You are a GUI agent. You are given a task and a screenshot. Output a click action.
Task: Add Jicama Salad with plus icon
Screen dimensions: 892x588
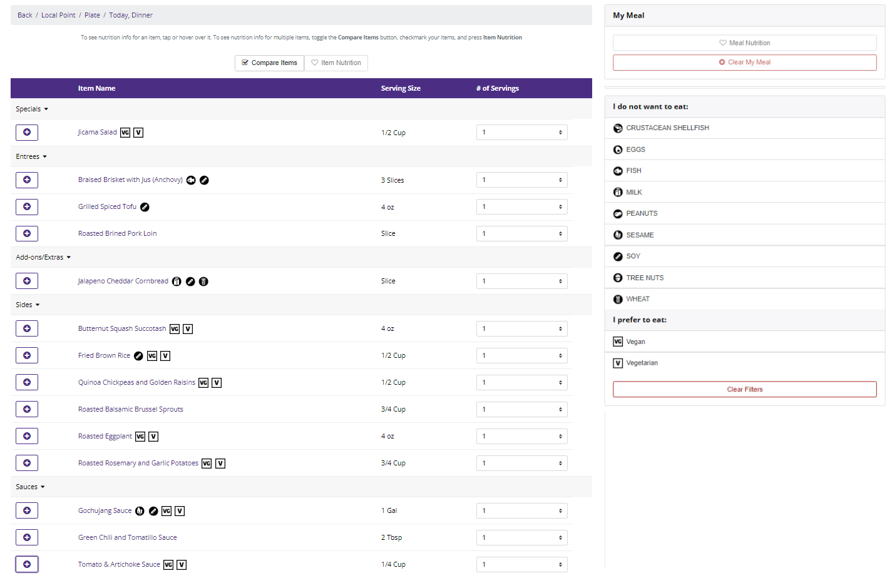pyautogui.click(x=27, y=133)
